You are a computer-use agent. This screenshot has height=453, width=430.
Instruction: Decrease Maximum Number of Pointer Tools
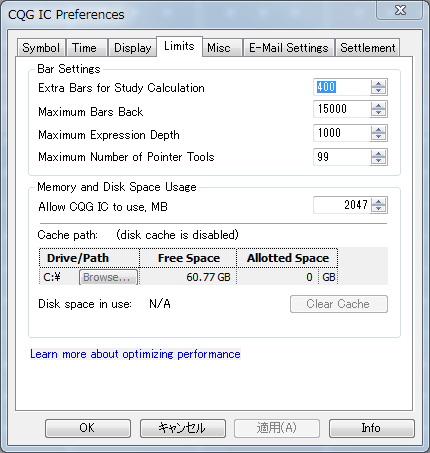[378, 161]
